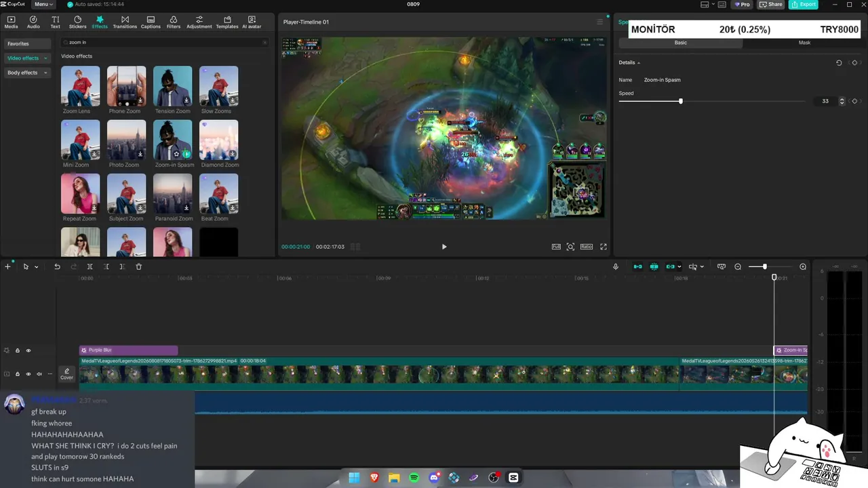Click the record voiceover microphone

pos(616,266)
